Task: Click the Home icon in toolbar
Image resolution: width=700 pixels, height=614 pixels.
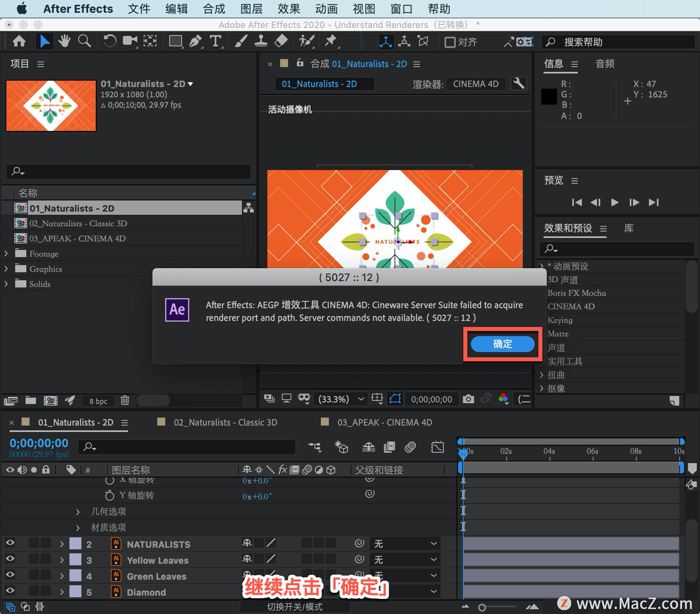Action: tap(19, 41)
